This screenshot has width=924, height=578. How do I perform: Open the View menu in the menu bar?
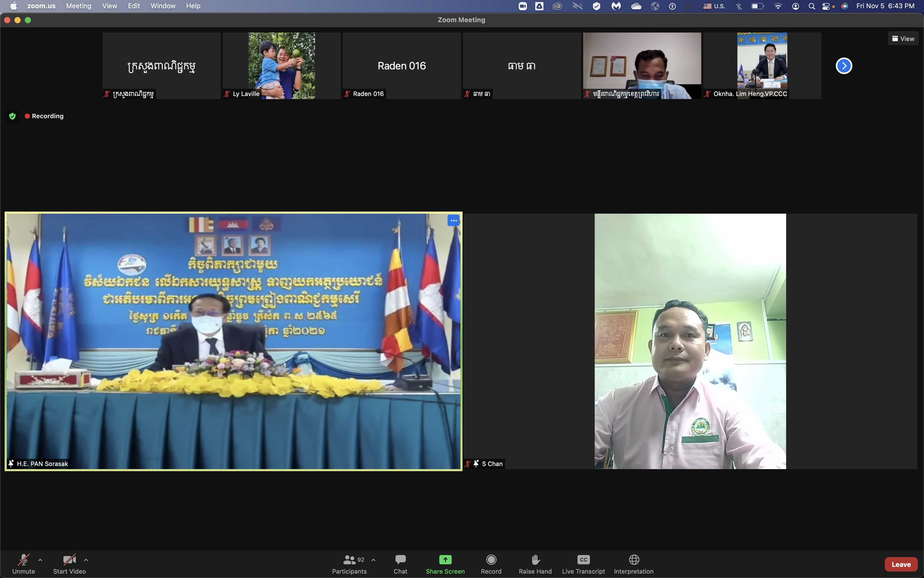click(110, 6)
